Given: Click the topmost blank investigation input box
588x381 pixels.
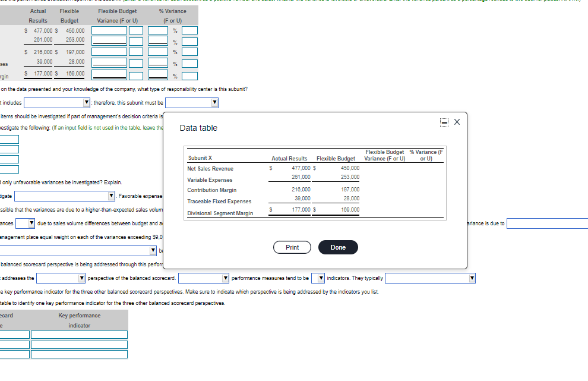Looking at the screenshot, I should 9,139.
